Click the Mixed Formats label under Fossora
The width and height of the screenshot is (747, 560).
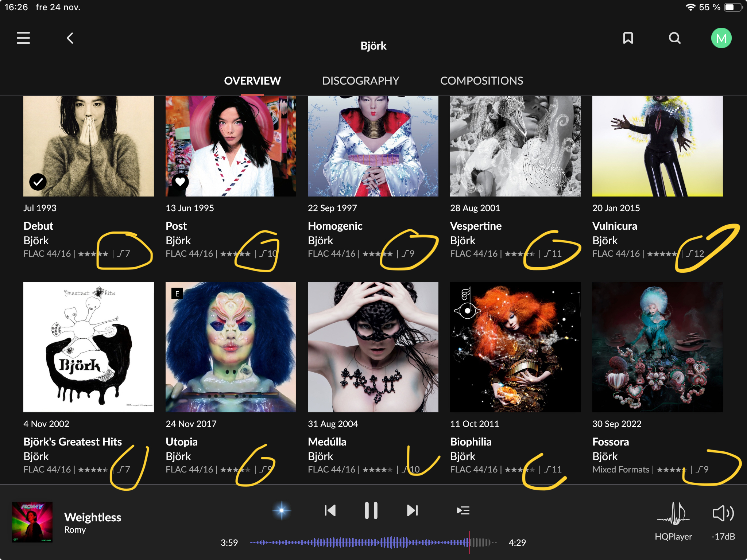point(621,470)
